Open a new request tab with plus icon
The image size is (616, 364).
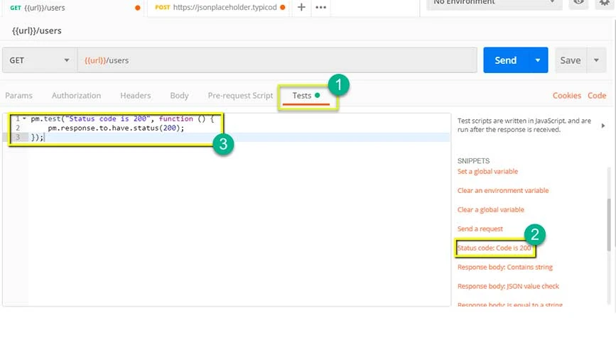(301, 7)
